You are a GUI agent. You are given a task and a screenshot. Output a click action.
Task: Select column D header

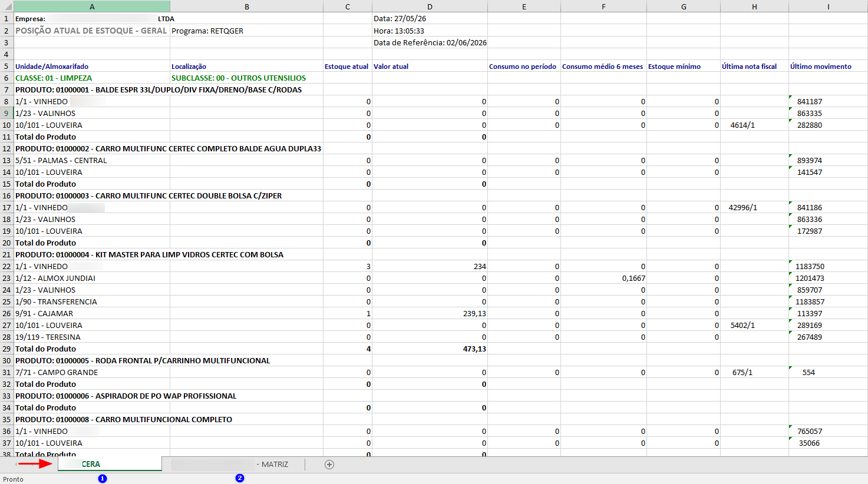click(430, 6)
